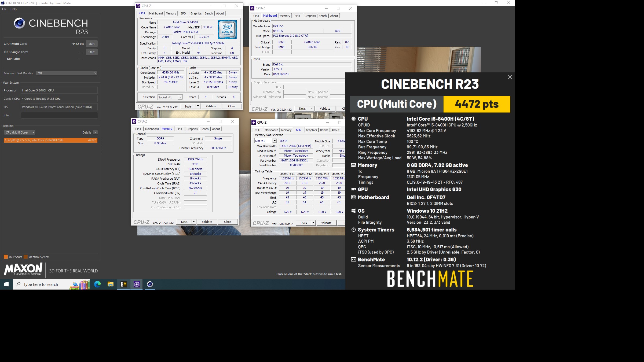Viewport: 644px width, 362px height.
Task: Open the Help menu in Cinebench
Action: [x=13, y=9]
